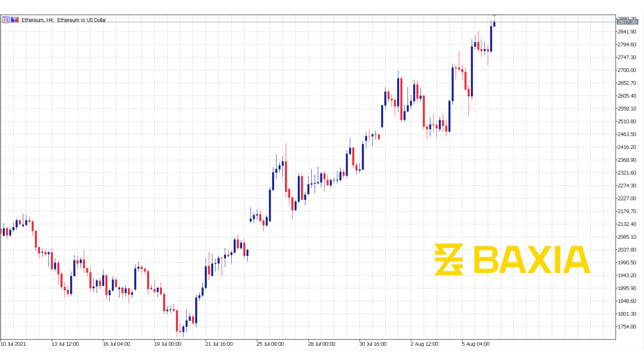Select the 10 Jul 2021 date label

13,344
